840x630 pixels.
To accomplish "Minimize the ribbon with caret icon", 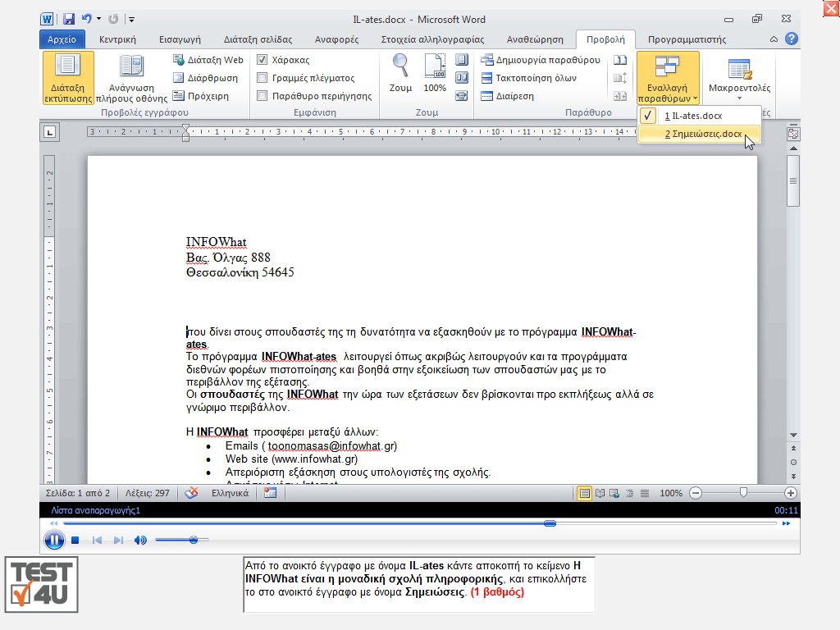I will 774,39.
